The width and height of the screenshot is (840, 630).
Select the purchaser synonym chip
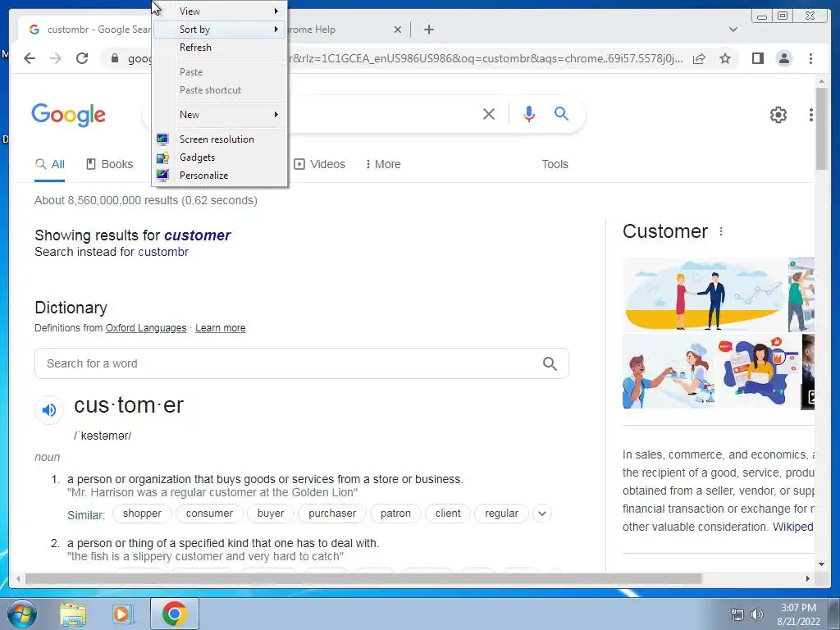[332, 514]
